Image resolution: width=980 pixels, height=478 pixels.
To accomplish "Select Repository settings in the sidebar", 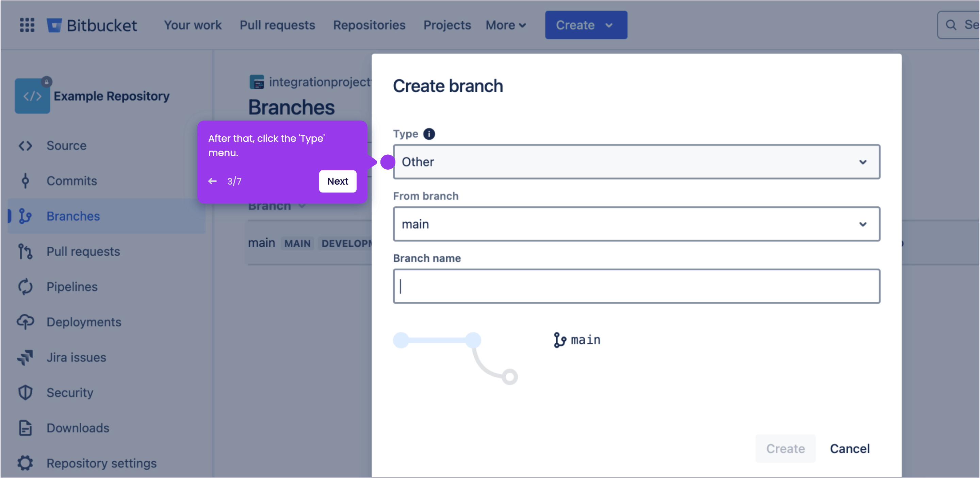I will (107, 463).
